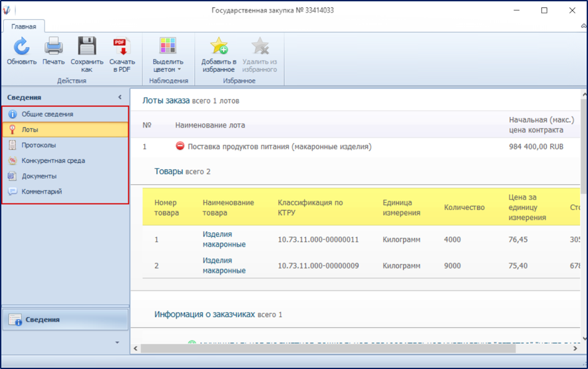Click the price 984 400,00 RUB
This screenshot has width=588, height=369.
(536, 147)
